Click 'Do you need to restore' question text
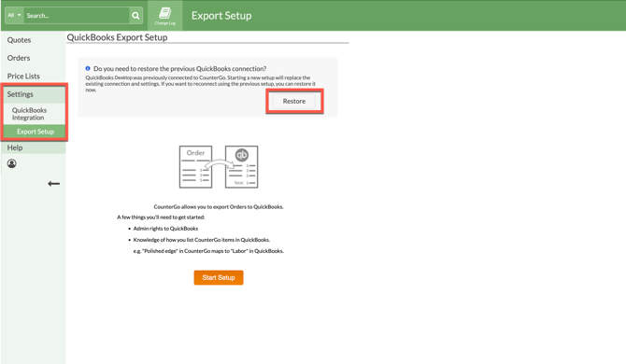This screenshot has height=364, width=626. (180, 68)
